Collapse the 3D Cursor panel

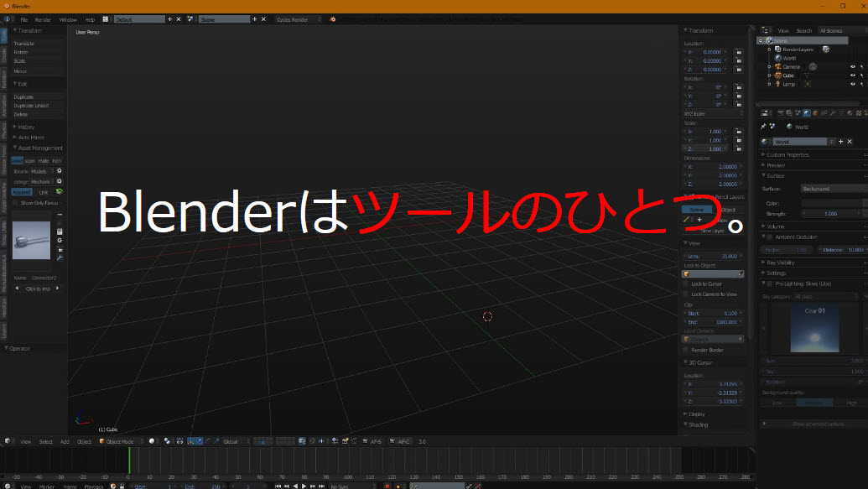699,362
